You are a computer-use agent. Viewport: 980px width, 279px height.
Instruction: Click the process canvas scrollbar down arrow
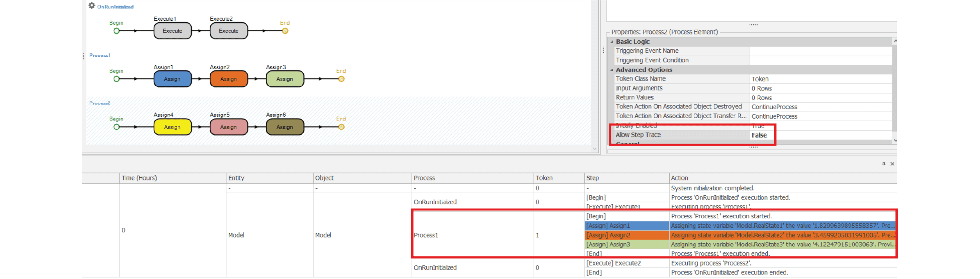[595, 149]
